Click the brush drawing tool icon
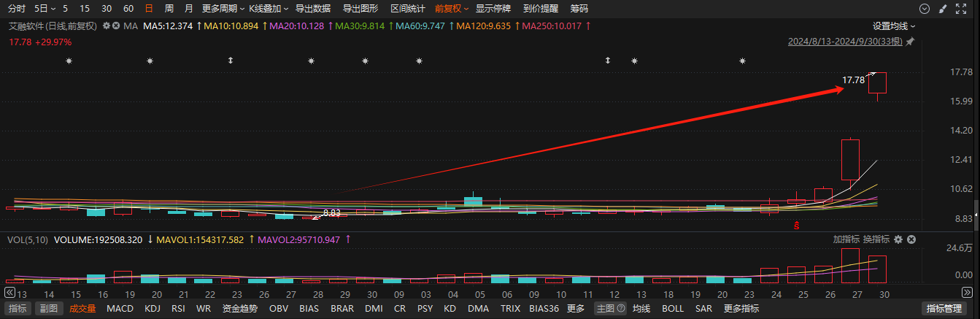This screenshot has height=319, width=980. [x=944, y=9]
